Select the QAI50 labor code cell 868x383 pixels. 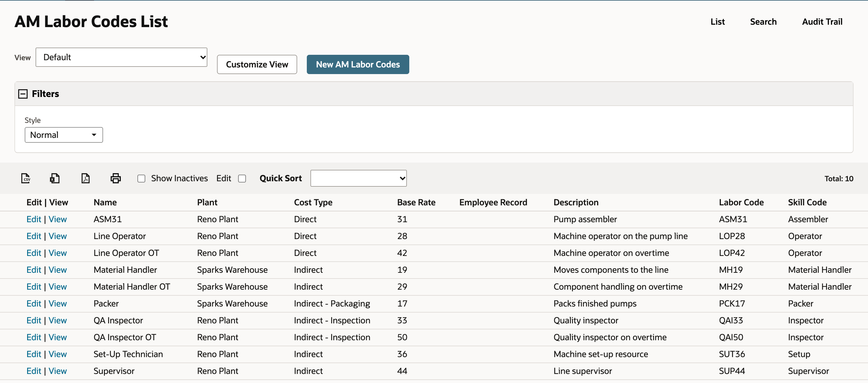pyautogui.click(x=731, y=337)
